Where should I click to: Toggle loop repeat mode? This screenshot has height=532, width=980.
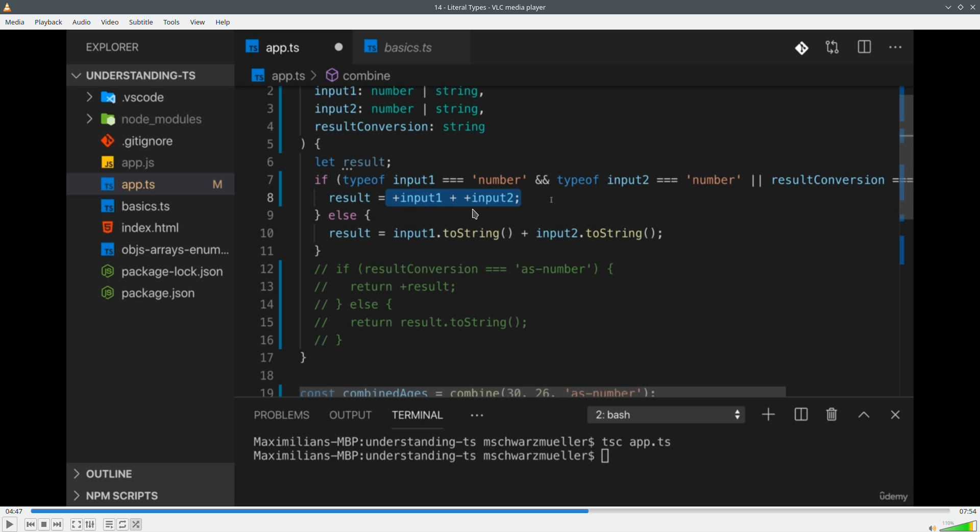tap(123, 524)
